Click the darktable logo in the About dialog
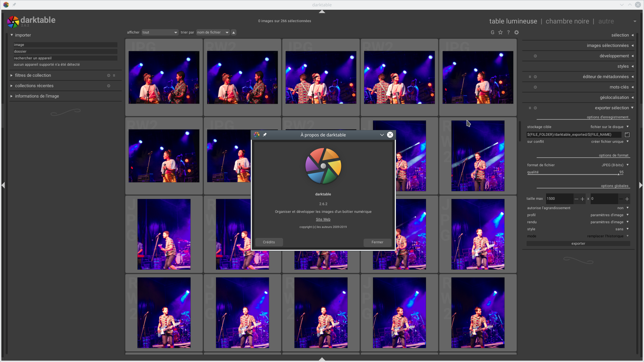Viewport: 644px width, 362px height. pyautogui.click(x=323, y=166)
